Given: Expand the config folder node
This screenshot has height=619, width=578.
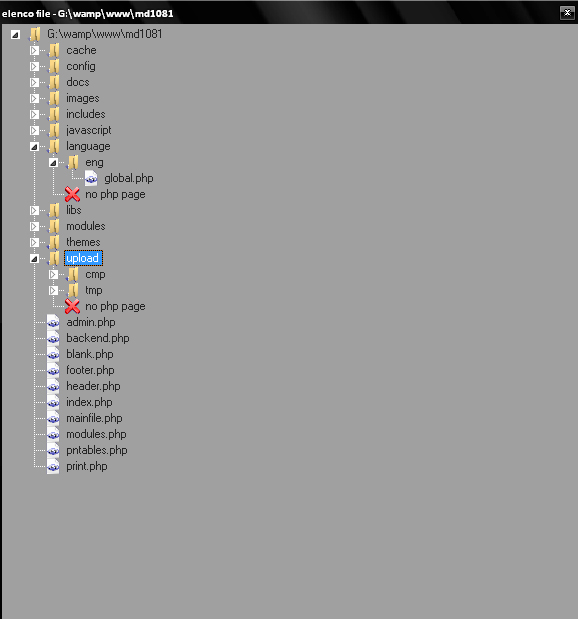Looking at the screenshot, I should point(34,66).
